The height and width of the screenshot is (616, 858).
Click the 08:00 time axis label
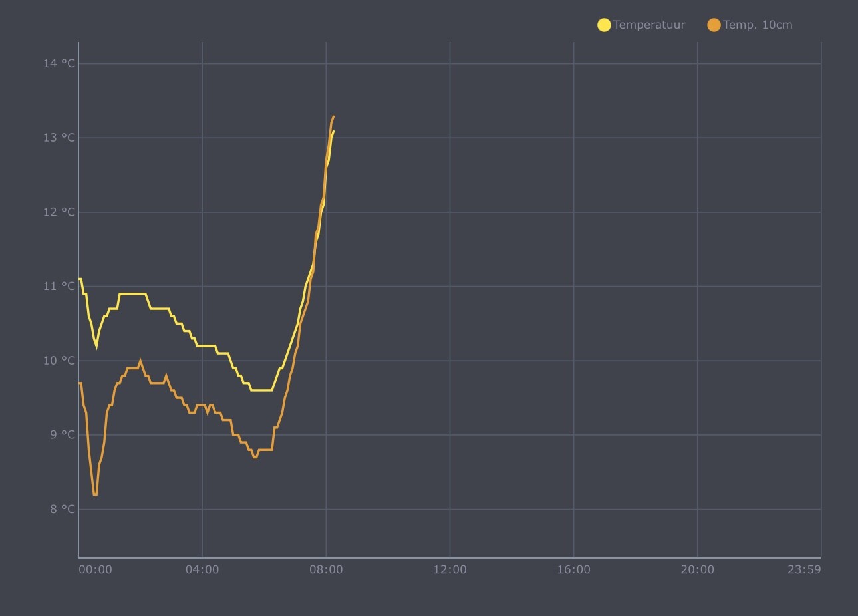coord(326,570)
